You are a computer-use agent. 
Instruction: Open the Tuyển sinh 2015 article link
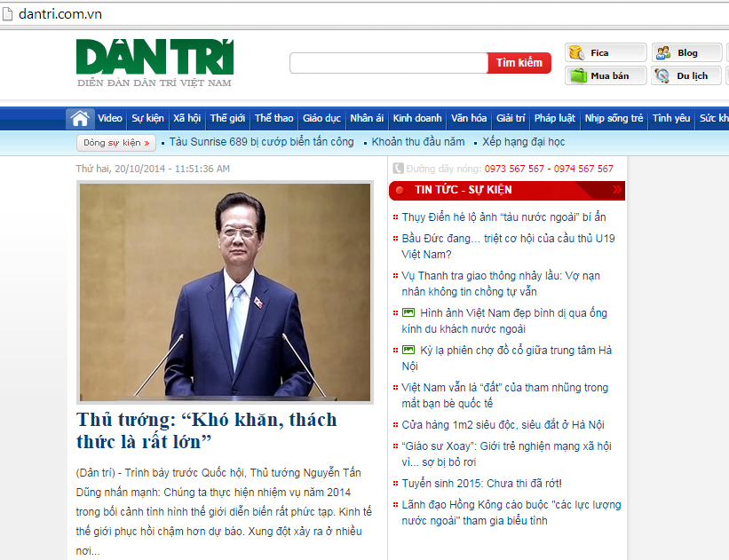tap(481, 484)
